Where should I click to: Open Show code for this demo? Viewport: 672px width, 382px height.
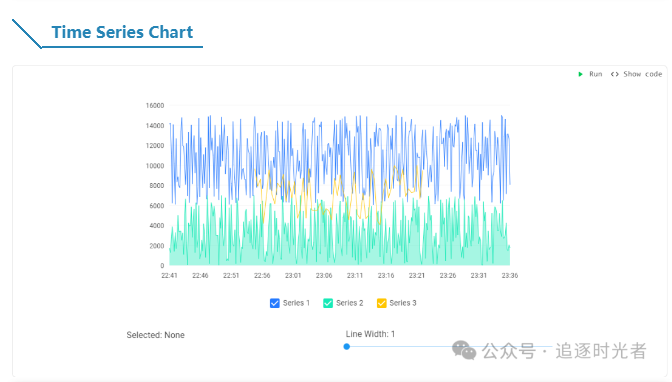coord(636,74)
